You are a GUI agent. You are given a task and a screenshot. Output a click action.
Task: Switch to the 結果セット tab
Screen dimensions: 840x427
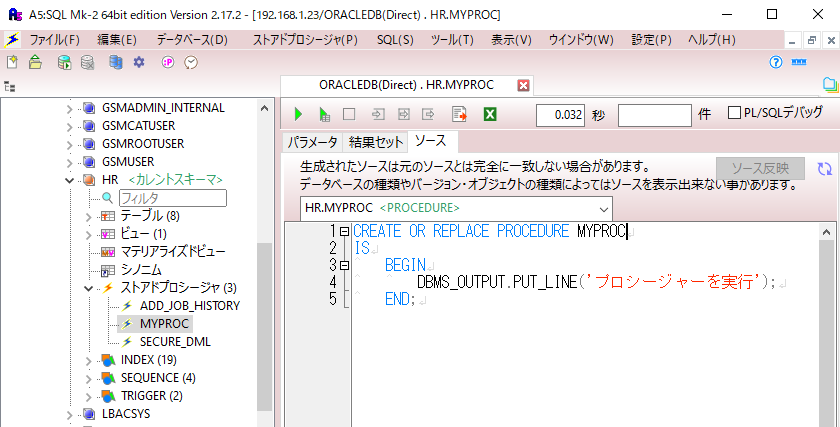point(376,142)
